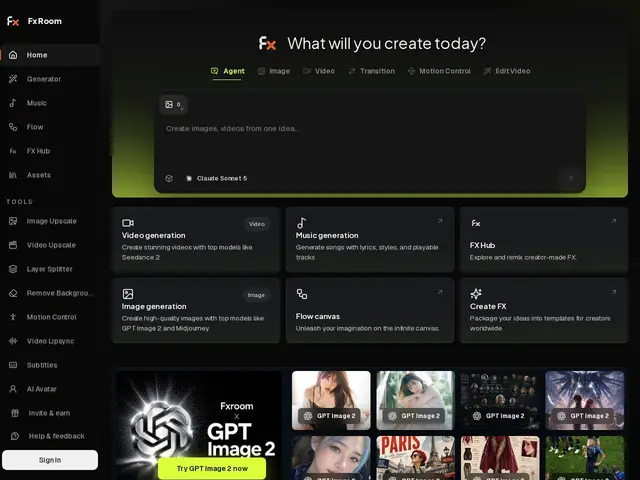Click the Generator wand icon

point(13,79)
